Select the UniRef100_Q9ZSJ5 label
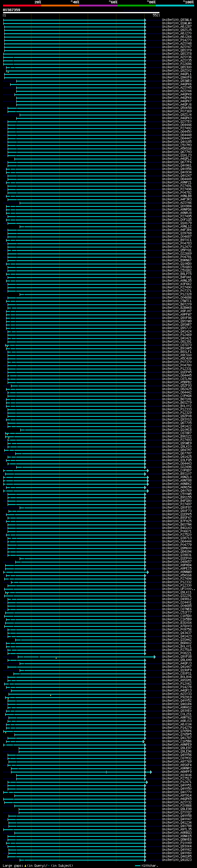197x868 pixels. (177, 30)
